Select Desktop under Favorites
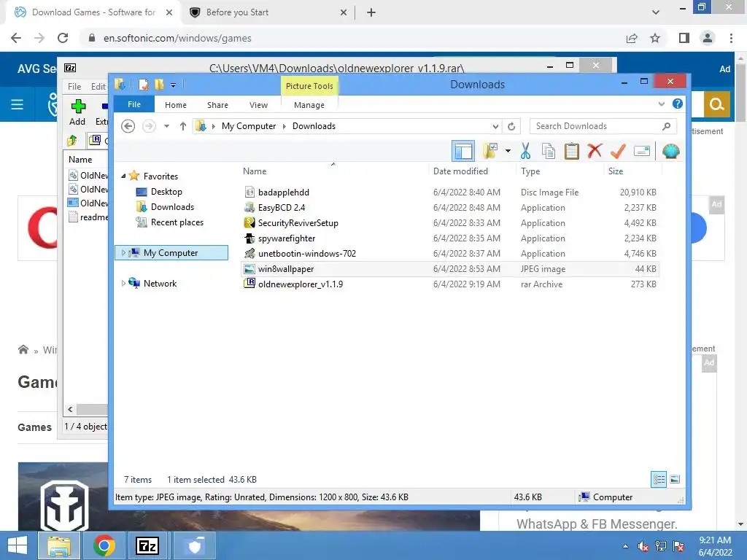This screenshot has width=747, height=560. [x=166, y=192]
